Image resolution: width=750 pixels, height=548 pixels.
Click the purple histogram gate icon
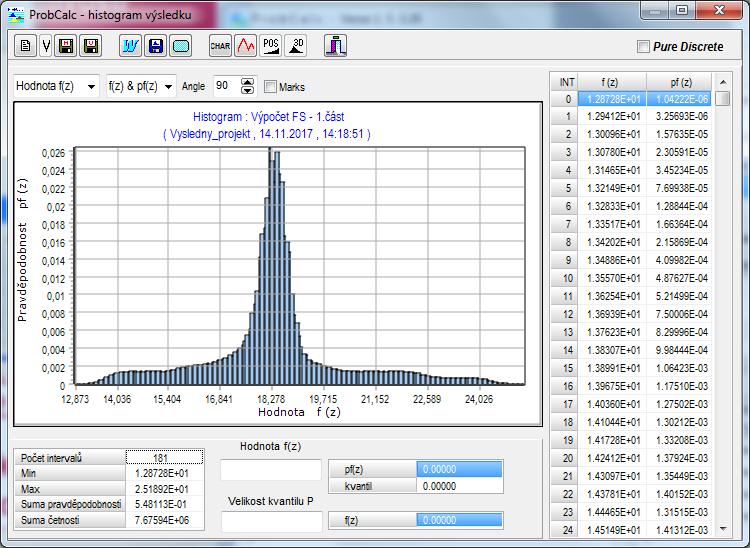[335, 46]
